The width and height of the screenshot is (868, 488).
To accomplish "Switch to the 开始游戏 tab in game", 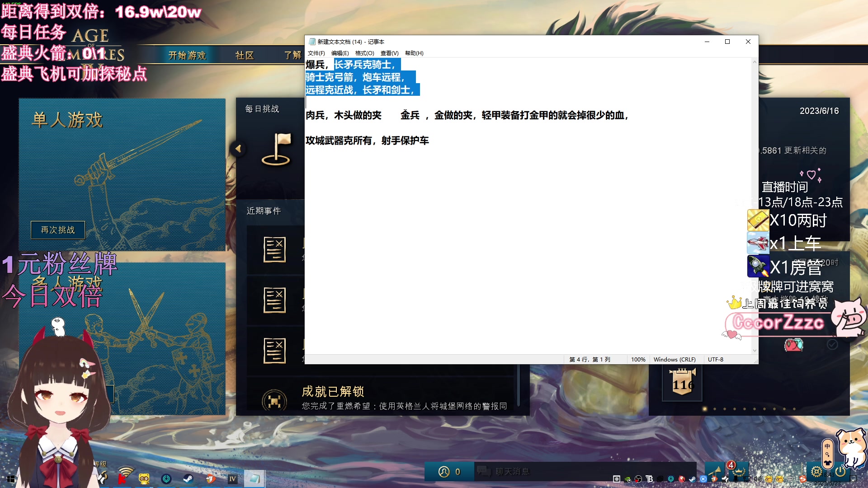I will [x=187, y=55].
